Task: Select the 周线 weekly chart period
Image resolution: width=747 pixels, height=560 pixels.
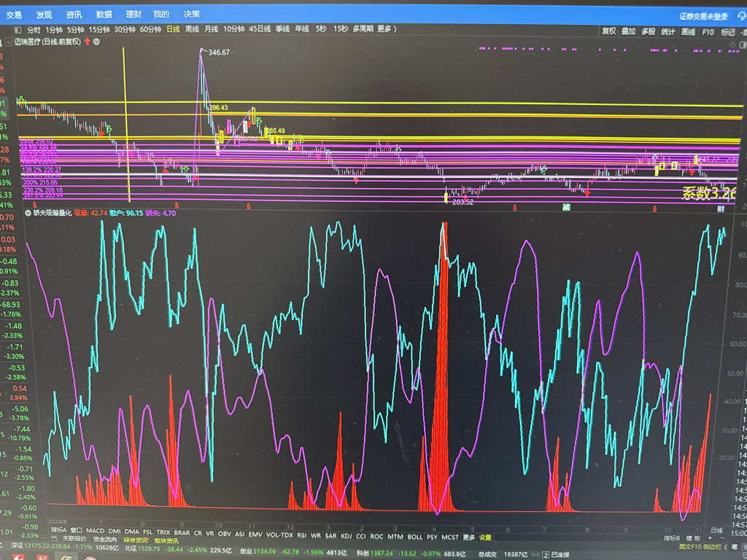Action: click(x=193, y=29)
